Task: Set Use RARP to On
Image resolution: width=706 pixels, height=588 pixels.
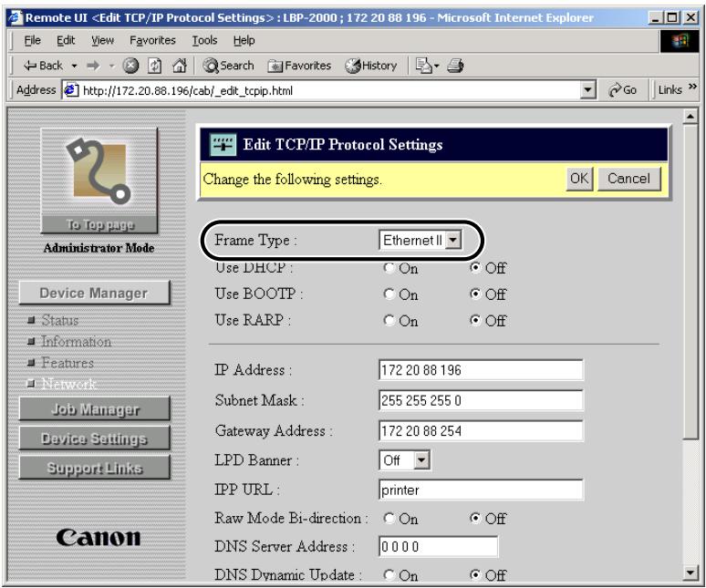Action: point(389,320)
